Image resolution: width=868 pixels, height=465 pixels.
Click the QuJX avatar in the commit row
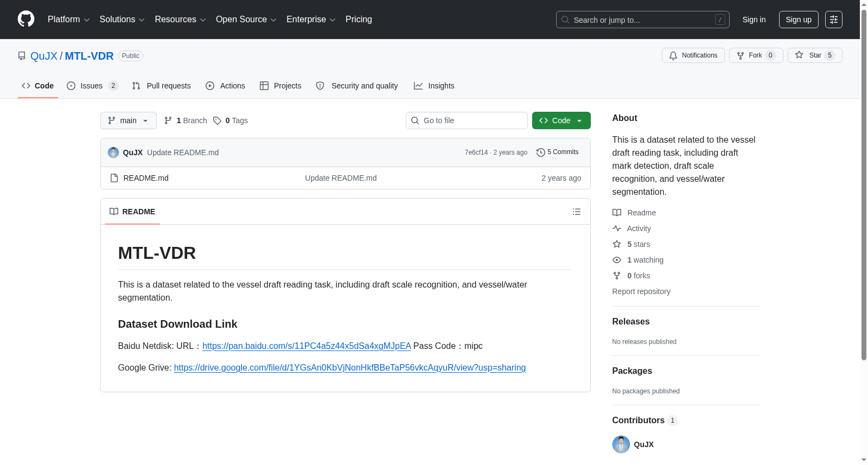(x=113, y=152)
